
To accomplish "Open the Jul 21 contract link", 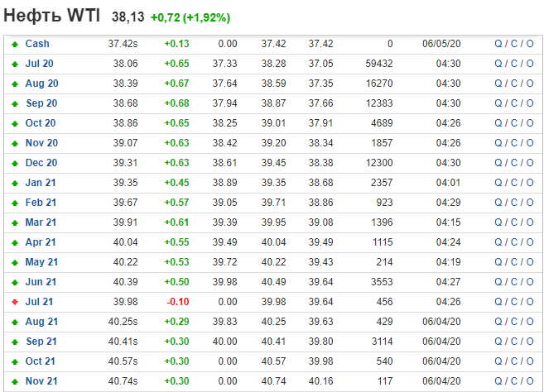I will tap(39, 302).
